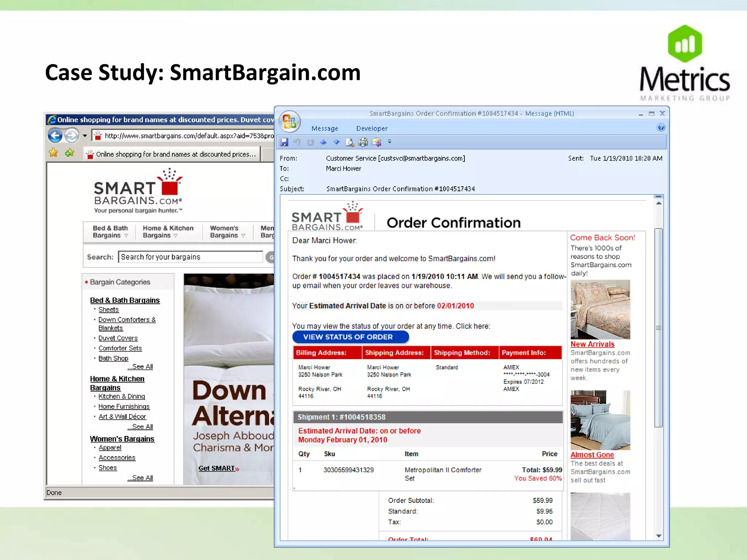Image resolution: width=747 pixels, height=560 pixels.
Task: Go to previous item with up arrow
Action: (x=323, y=142)
